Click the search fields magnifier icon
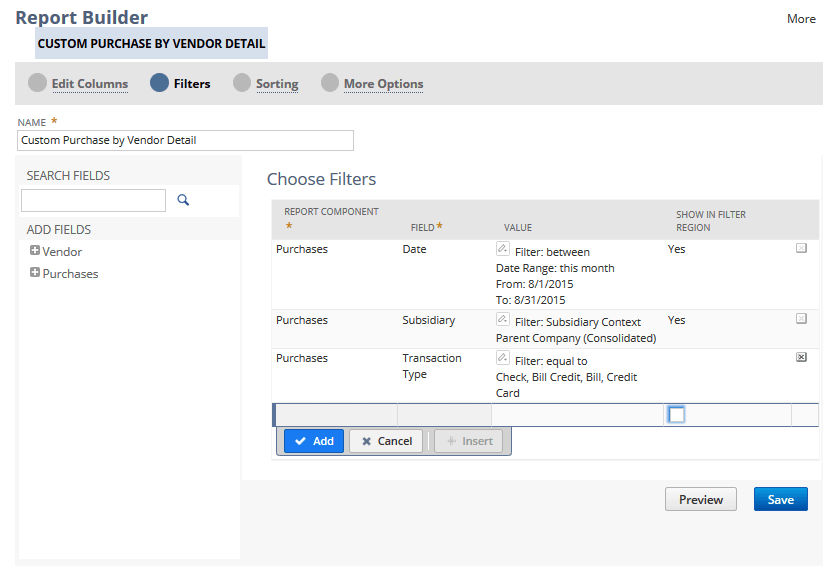The width and height of the screenshot is (837, 566). pos(183,200)
